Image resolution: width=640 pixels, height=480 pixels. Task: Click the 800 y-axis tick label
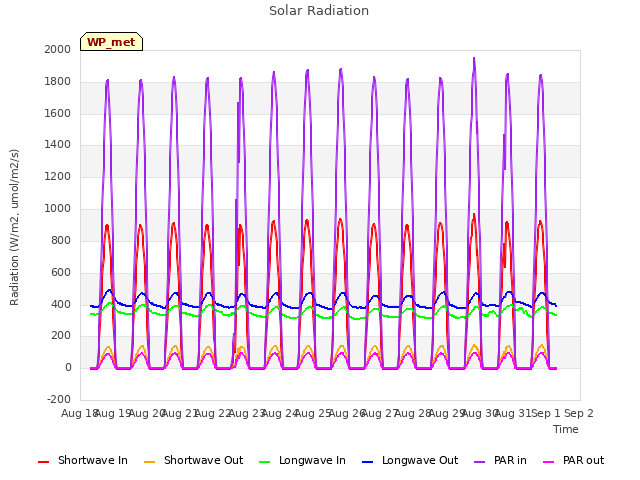click(x=61, y=240)
